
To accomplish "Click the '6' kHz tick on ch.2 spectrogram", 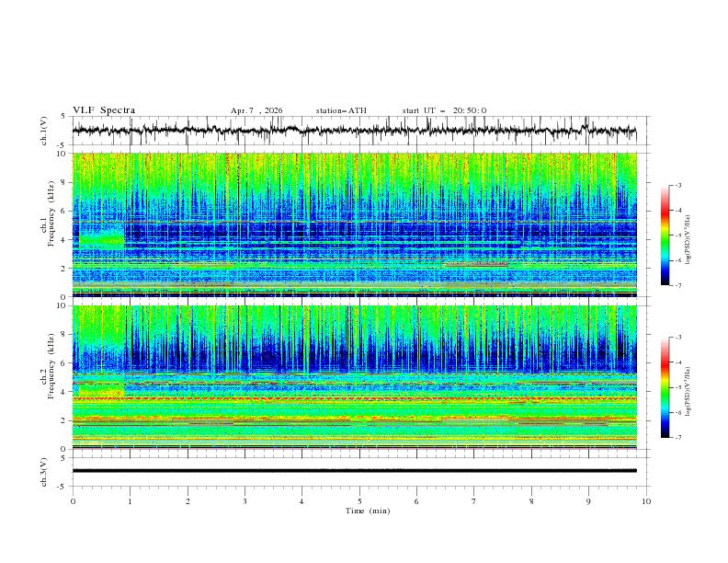I will pos(65,363).
